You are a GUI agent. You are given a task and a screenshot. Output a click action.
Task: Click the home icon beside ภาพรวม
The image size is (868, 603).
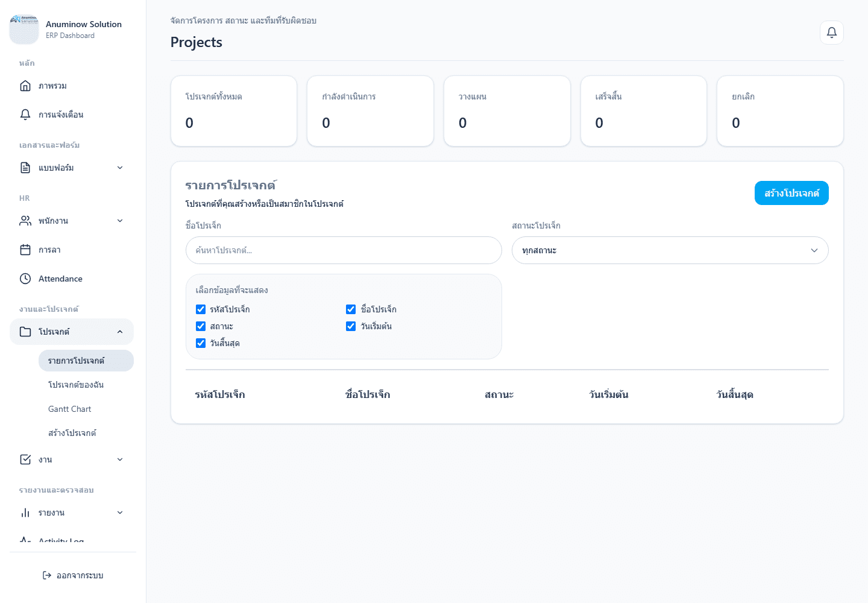click(25, 86)
